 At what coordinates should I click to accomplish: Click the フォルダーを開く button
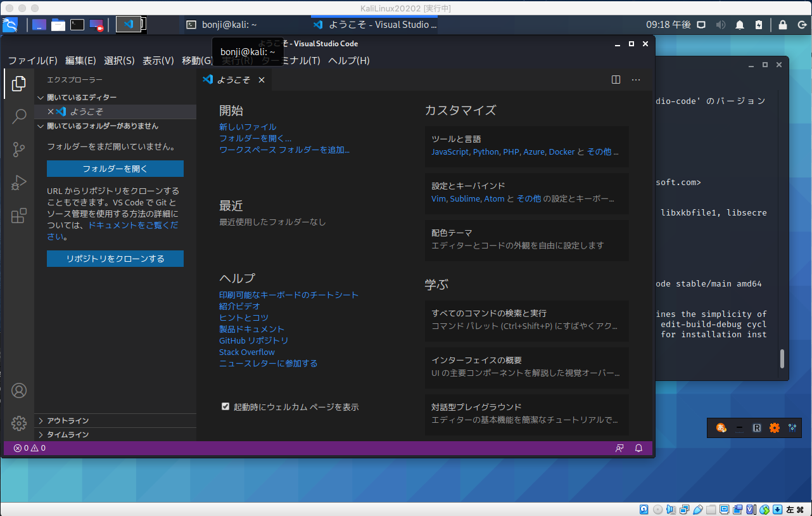115,169
